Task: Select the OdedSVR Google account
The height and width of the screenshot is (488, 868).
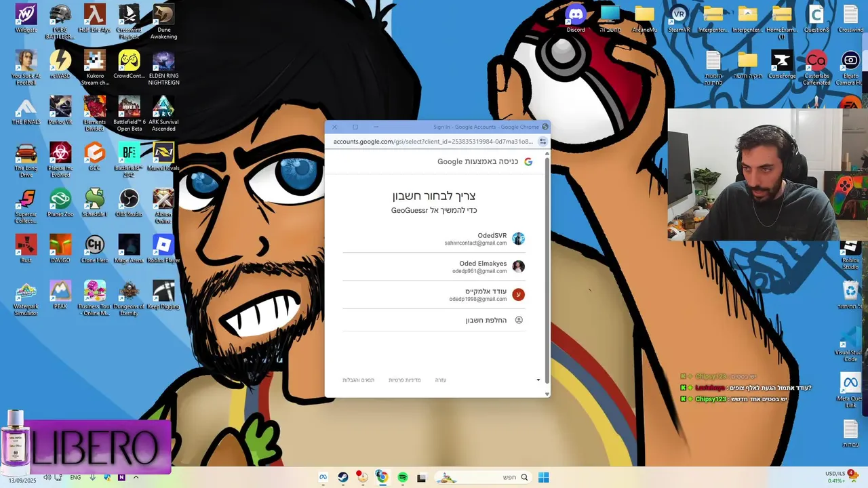Action: click(434, 239)
